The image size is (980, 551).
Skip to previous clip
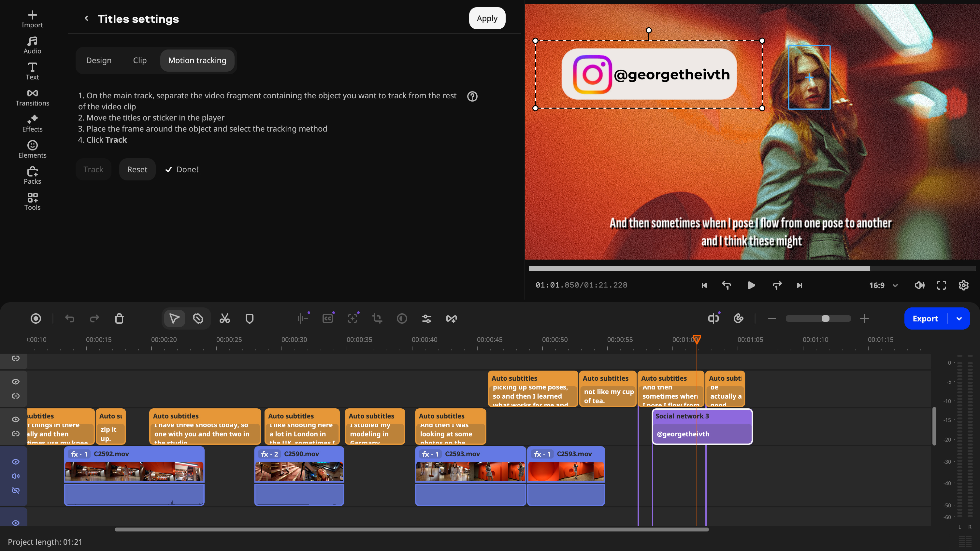point(704,285)
